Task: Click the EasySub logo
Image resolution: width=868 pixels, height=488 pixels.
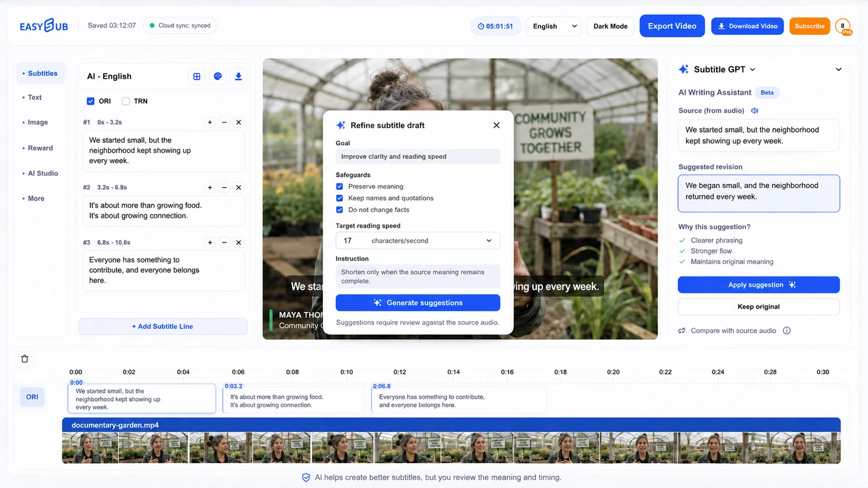Action: point(44,25)
